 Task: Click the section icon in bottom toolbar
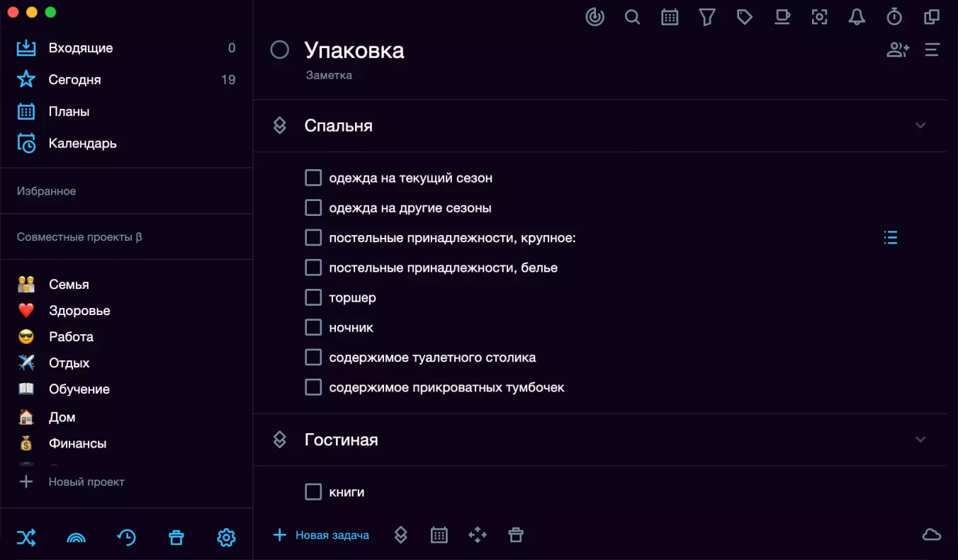point(401,535)
